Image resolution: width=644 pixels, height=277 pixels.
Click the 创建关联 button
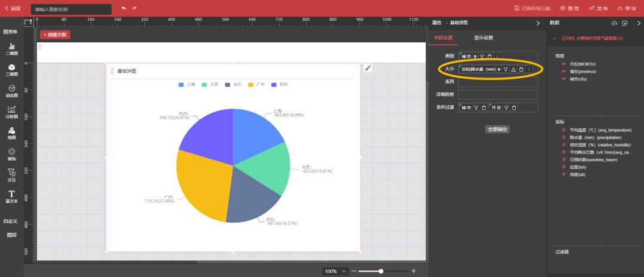(55, 35)
